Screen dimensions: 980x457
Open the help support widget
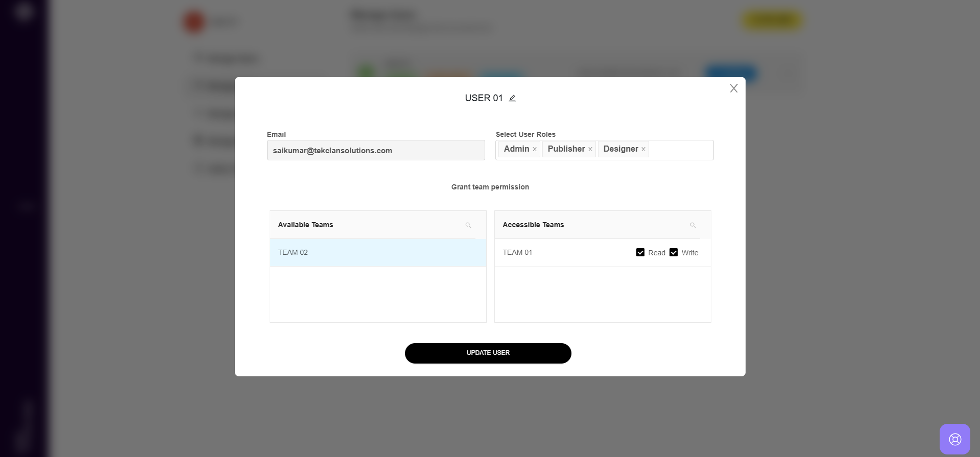954,439
